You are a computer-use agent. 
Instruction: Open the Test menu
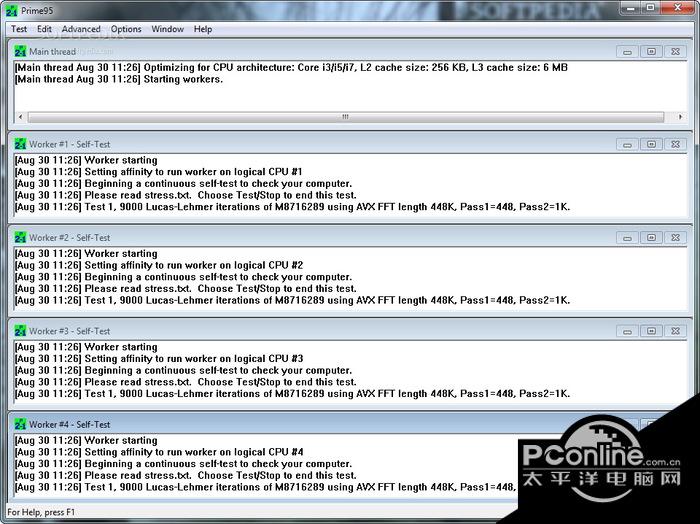pyautogui.click(x=19, y=29)
